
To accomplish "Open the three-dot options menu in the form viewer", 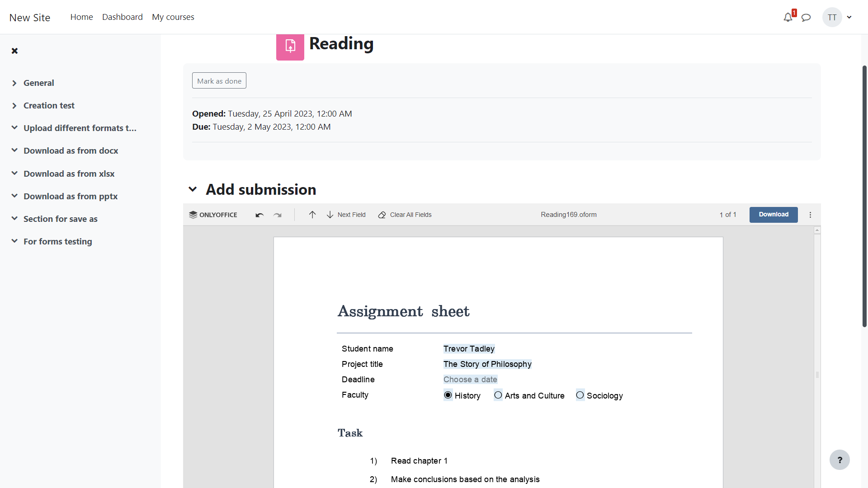I will (810, 215).
